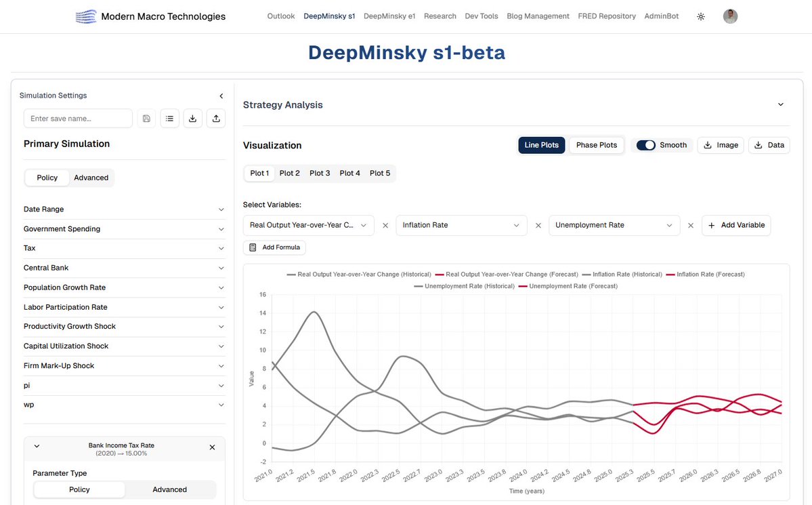812x505 pixels.
Task: Open the Unemployment Rate variable dropdown
Action: 614,226
